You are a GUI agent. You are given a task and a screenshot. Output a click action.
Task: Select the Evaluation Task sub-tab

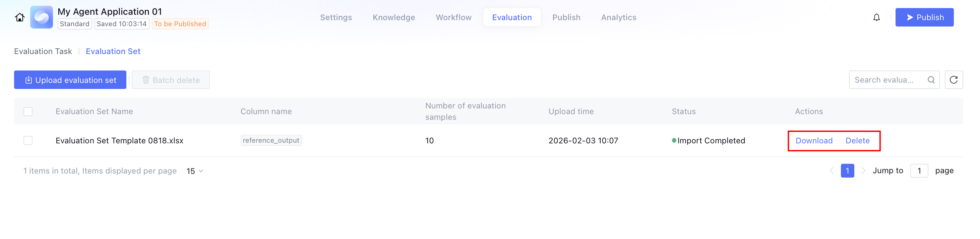43,51
